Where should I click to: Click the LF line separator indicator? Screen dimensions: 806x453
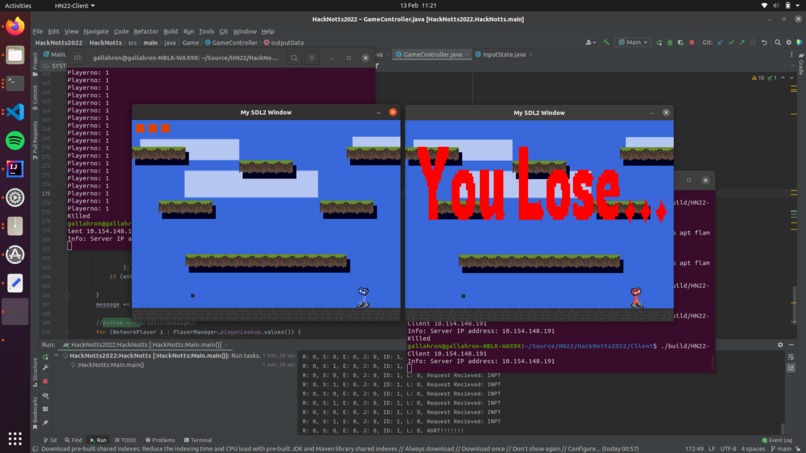(x=712, y=449)
